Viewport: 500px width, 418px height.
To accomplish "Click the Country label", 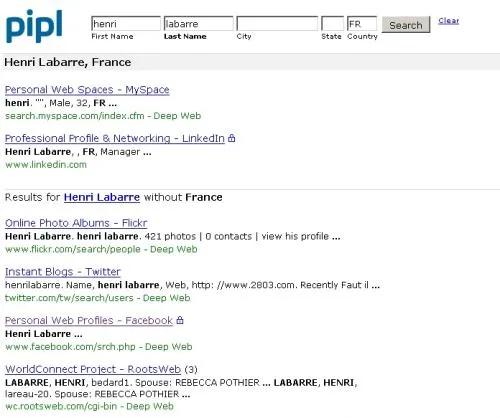I will pos(362,36).
